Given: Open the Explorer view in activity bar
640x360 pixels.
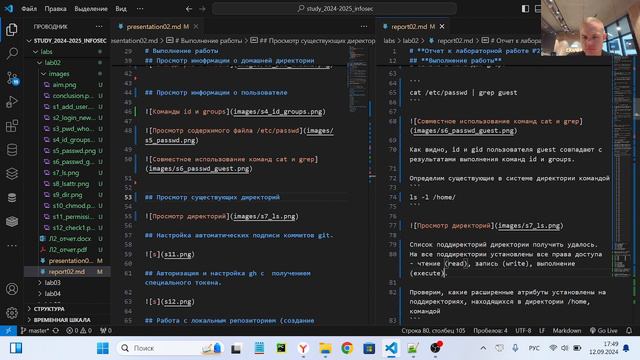Looking at the screenshot, I should click(x=12, y=29).
